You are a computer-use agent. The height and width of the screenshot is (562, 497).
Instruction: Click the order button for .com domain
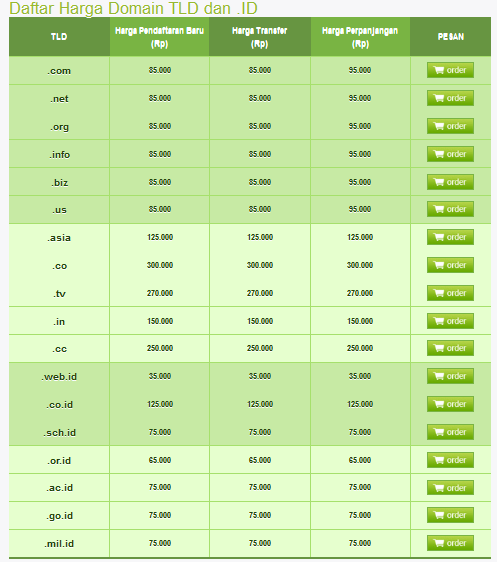(x=450, y=70)
